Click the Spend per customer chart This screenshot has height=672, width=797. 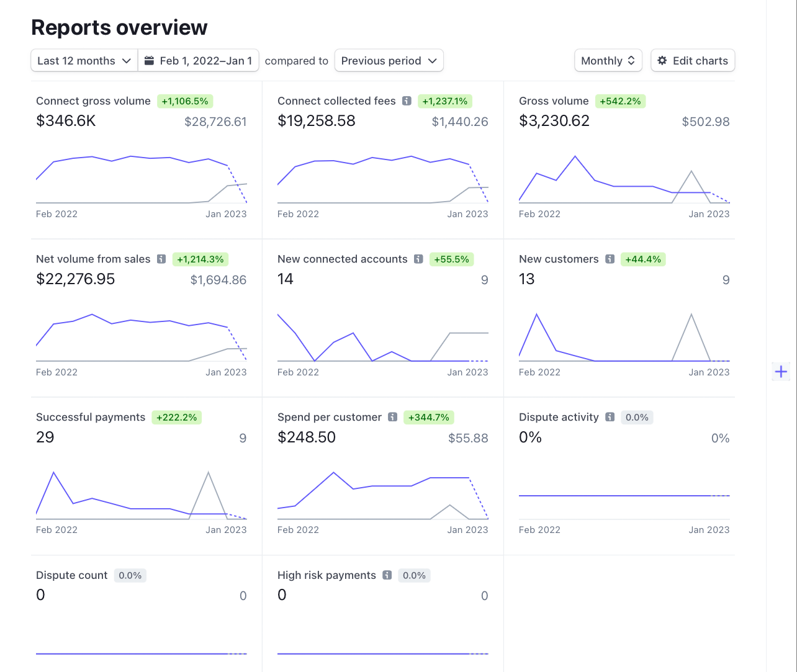click(x=382, y=496)
